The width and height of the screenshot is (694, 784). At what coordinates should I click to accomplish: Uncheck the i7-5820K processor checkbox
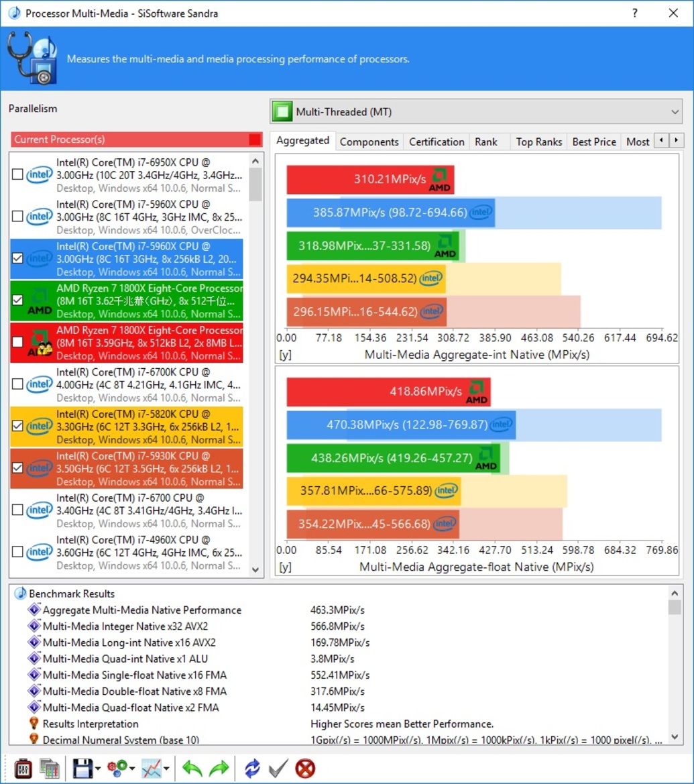pos(17,426)
